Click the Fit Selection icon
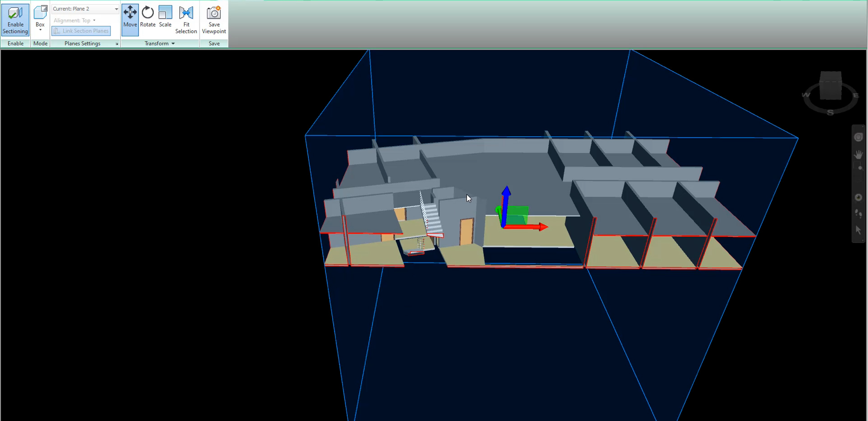 click(x=186, y=20)
